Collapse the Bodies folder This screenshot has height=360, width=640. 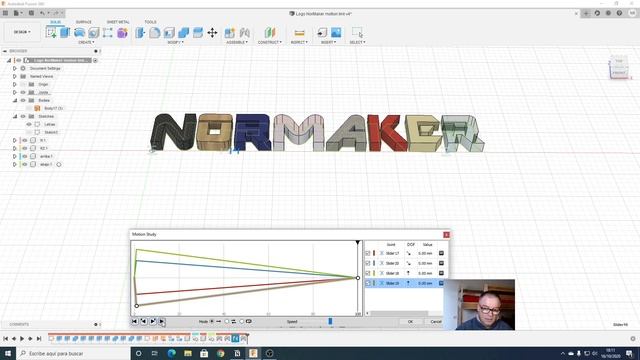tap(15, 100)
